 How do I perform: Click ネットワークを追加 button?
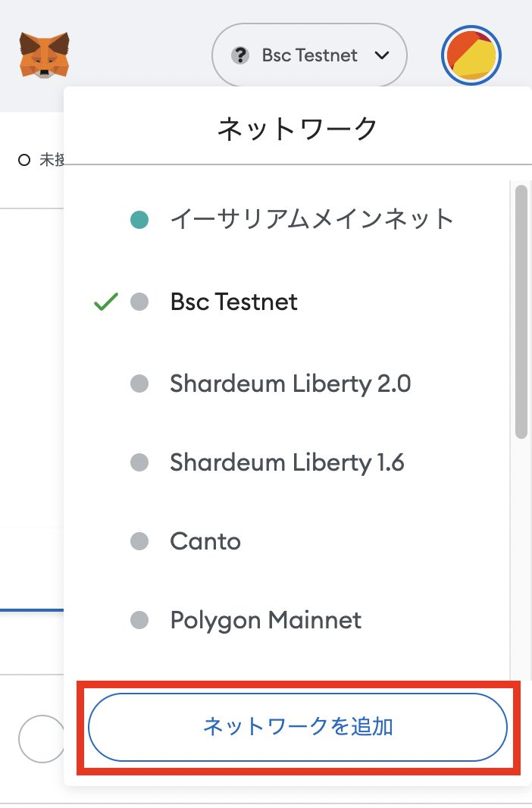298,727
